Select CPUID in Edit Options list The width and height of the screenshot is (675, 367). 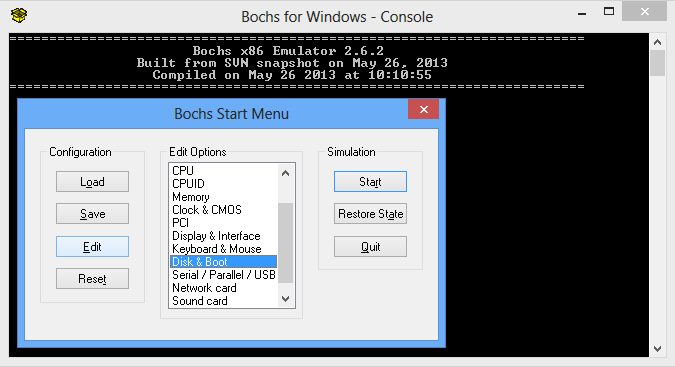tap(224, 184)
